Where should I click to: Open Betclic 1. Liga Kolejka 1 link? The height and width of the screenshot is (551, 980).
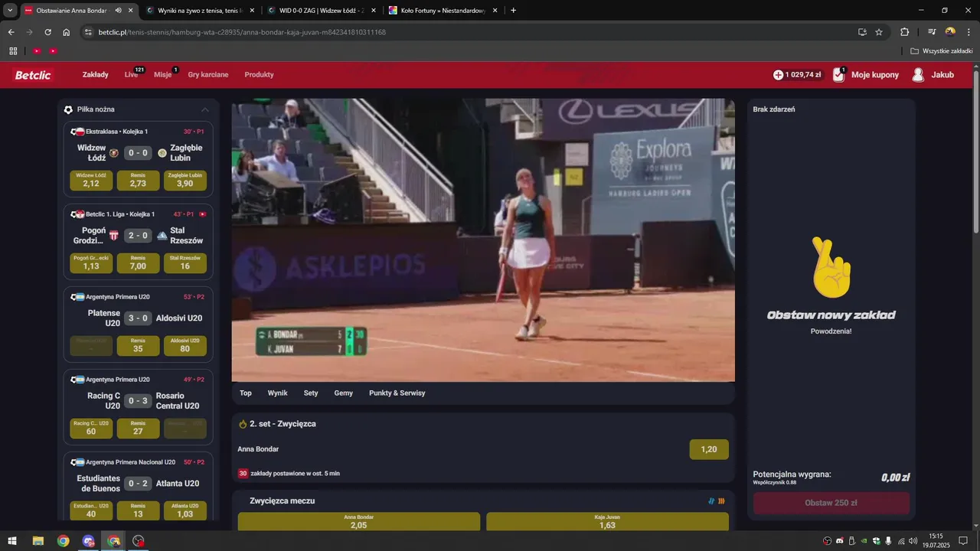pyautogui.click(x=120, y=214)
